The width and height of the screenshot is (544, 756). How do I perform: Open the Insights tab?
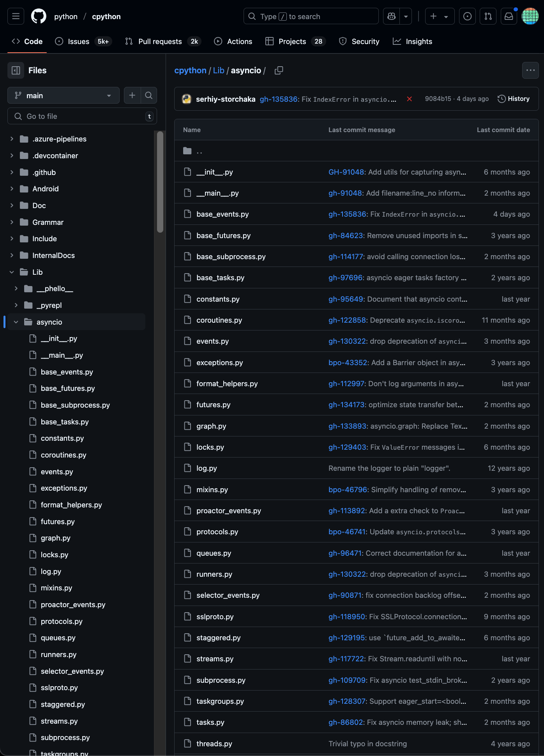point(412,41)
